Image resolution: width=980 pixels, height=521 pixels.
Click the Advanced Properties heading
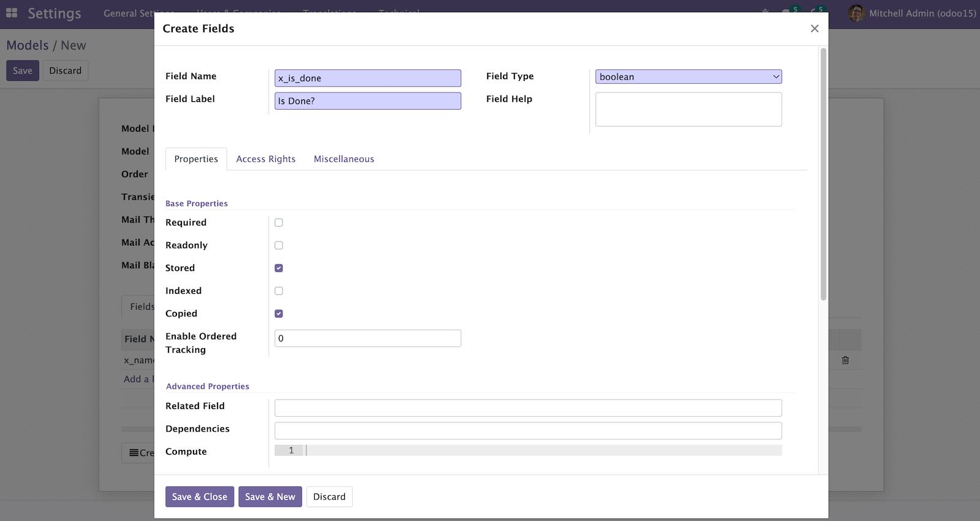208,386
